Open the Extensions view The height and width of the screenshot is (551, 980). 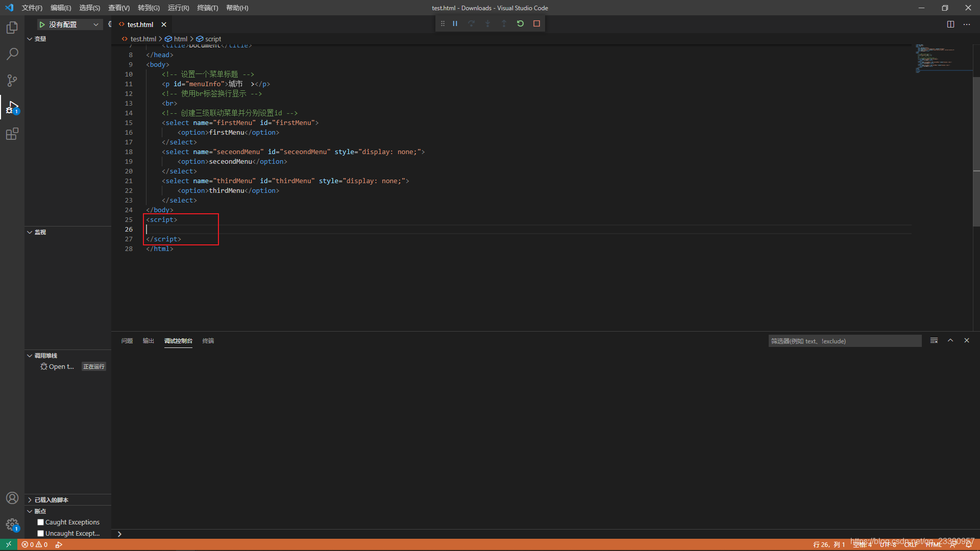12,134
